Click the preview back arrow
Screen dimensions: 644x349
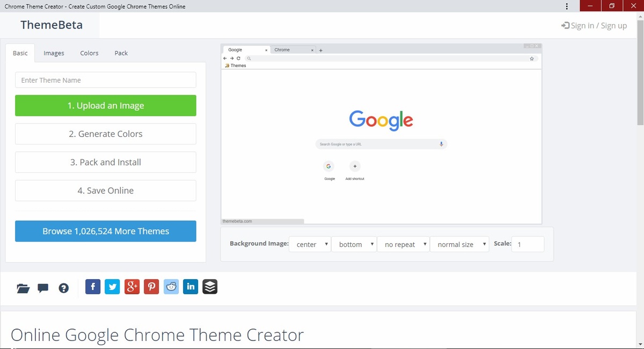coord(225,58)
